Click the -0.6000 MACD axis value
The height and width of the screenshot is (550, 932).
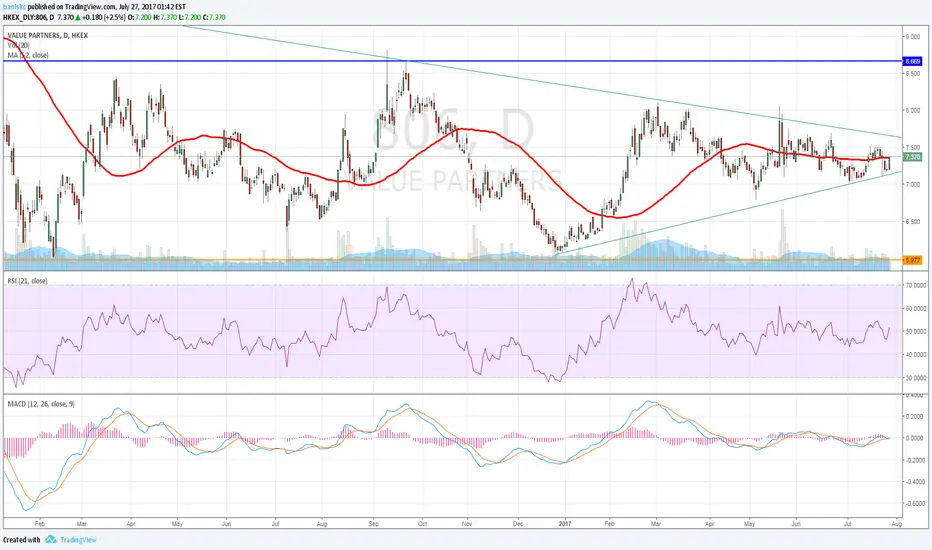[914, 504]
